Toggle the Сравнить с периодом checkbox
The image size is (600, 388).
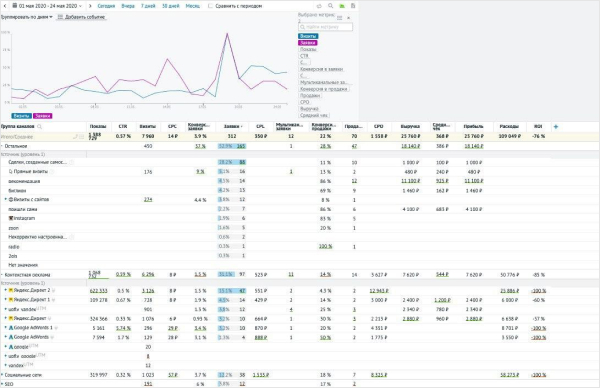(210, 6)
